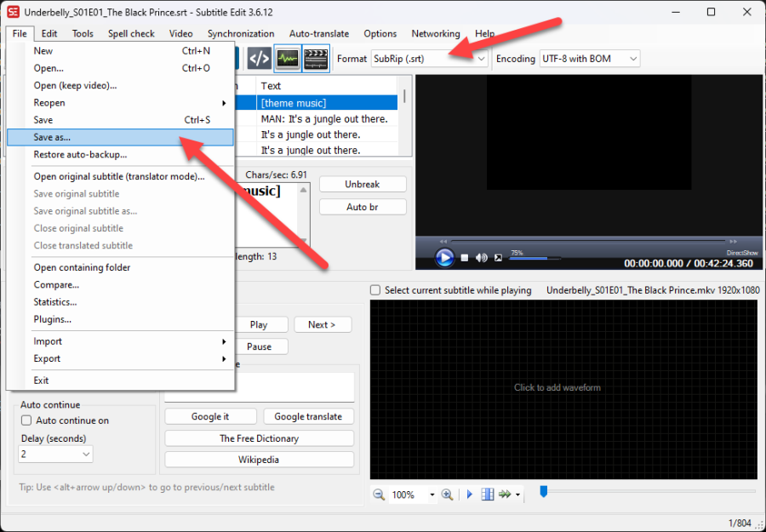Toggle the video clapperboard toolbar icon
This screenshot has width=766, height=532.
tap(316, 58)
